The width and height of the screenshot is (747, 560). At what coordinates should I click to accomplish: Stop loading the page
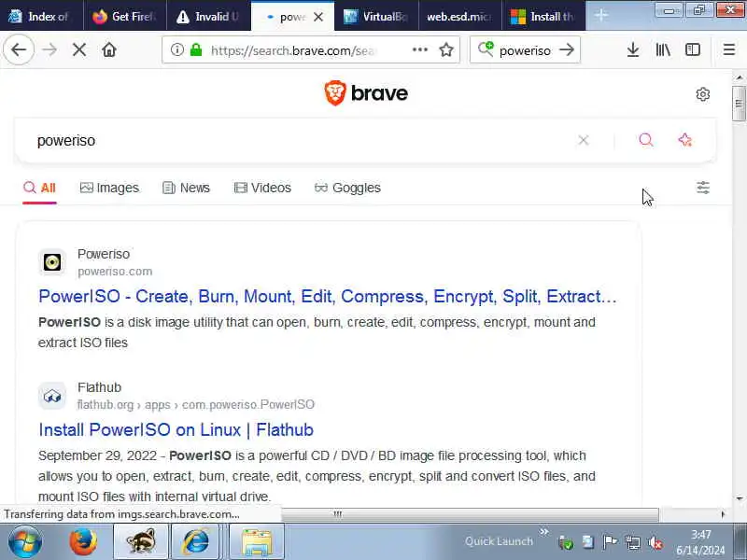point(79,49)
